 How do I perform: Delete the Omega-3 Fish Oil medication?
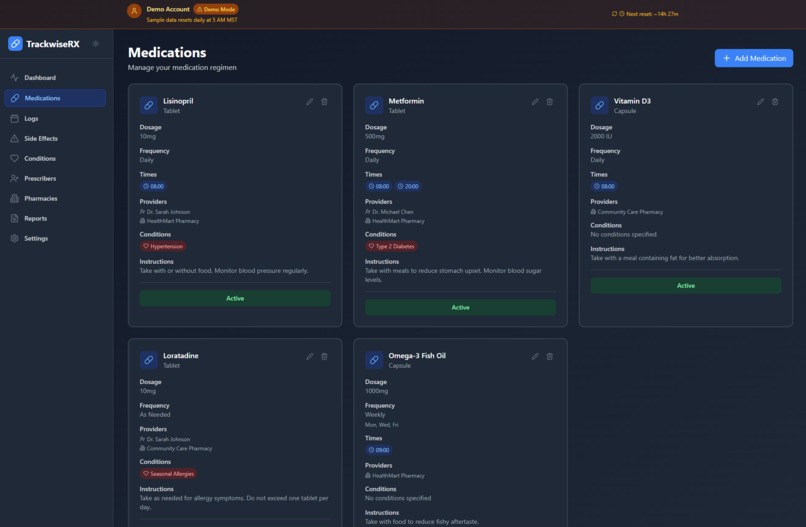549,356
